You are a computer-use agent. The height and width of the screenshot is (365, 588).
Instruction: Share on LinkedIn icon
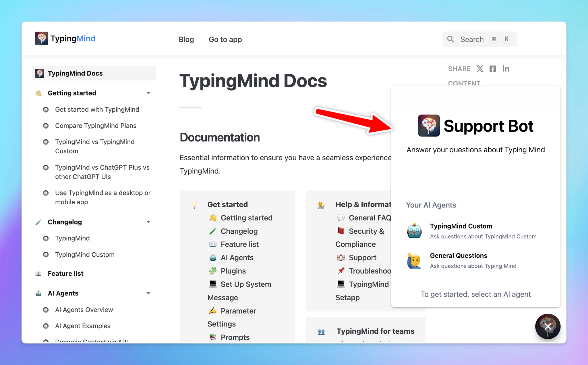click(x=506, y=69)
